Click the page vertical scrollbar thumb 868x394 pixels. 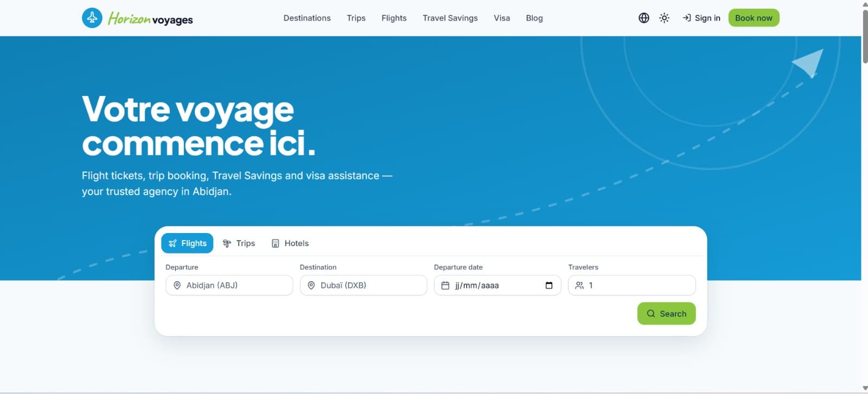[x=865, y=36]
